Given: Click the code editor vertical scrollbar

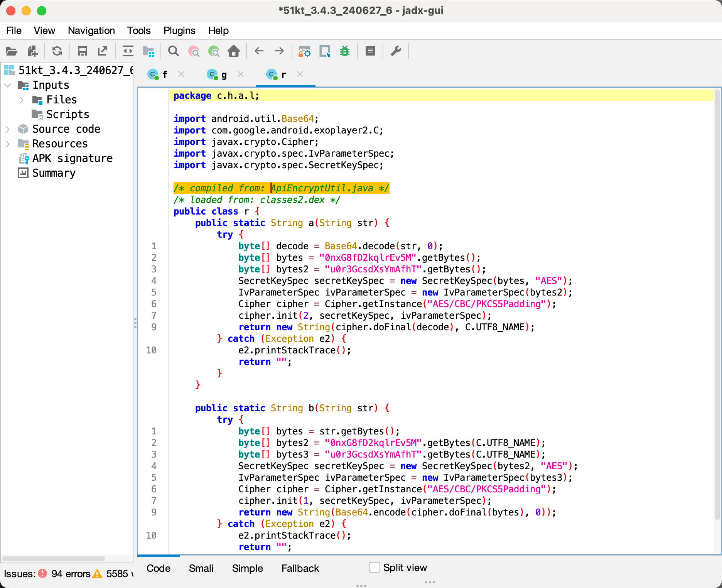Looking at the screenshot, I should 717,305.
